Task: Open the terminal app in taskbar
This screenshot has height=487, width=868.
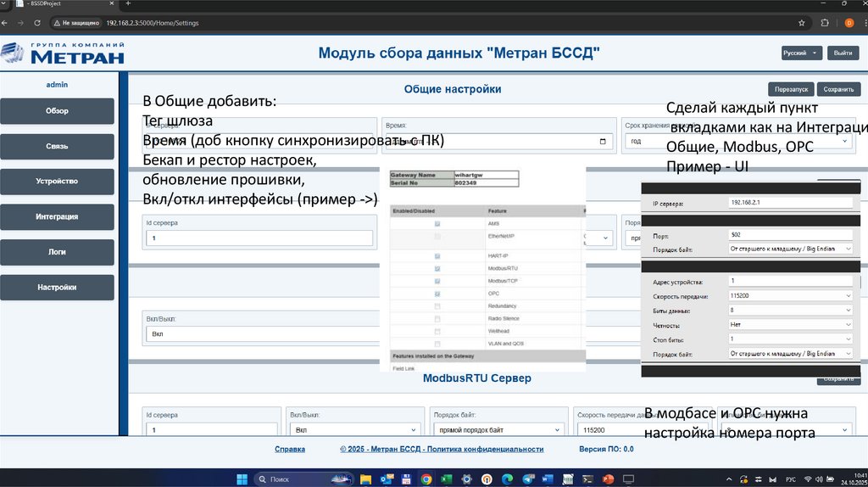Action: coord(588,479)
